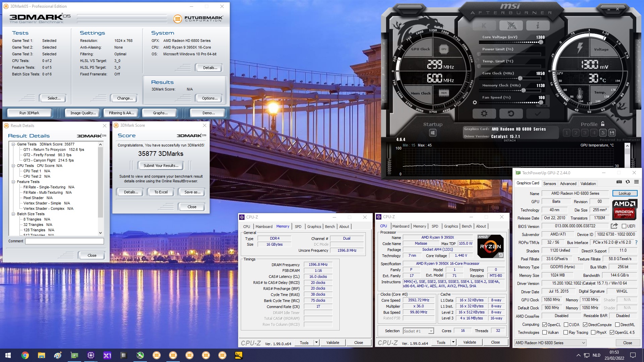The width and height of the screenshot is (644, 362).
Task: Open Bench tab in CPU-Z CPU window
Action: pos(467,227)
